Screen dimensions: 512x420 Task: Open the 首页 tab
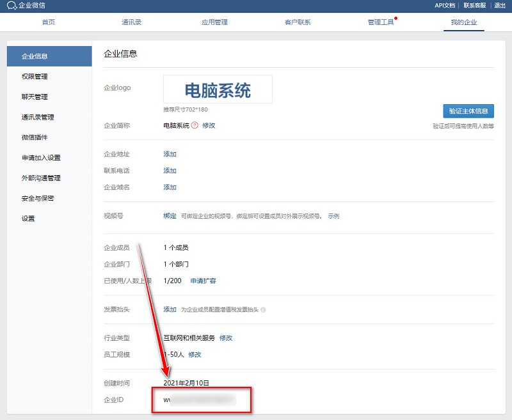(49, 22)
